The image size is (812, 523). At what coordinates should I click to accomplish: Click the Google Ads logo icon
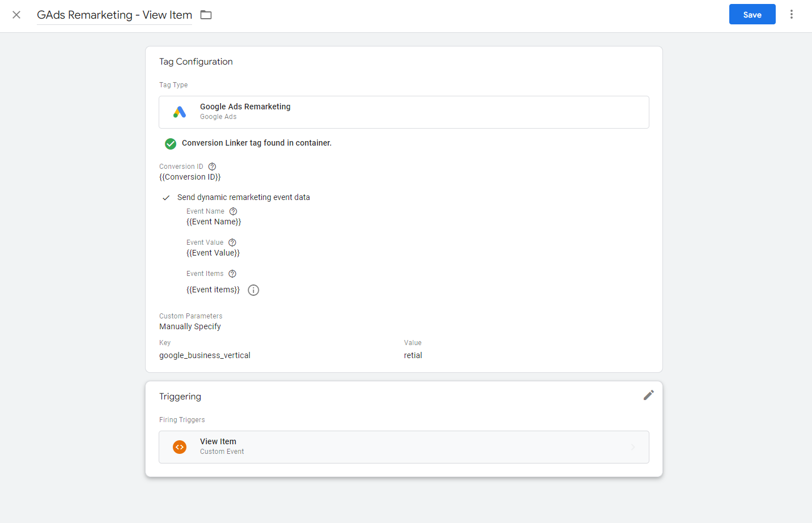click(x=180, y=112)
